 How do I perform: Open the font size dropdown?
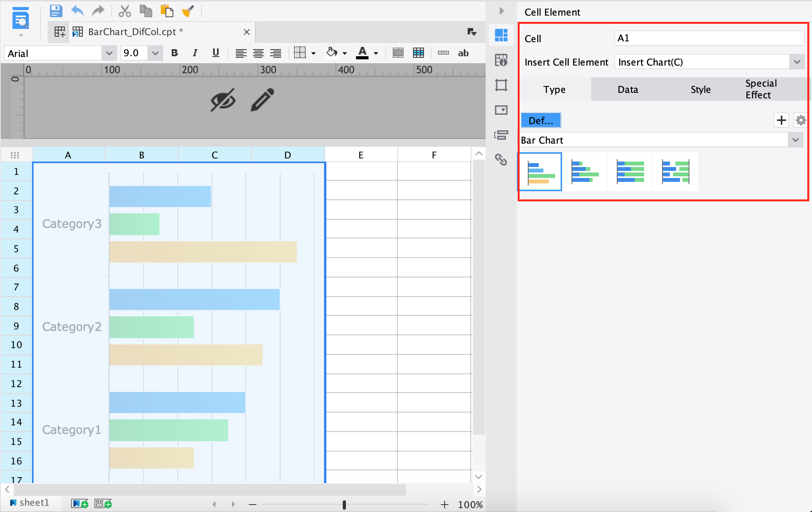pyautogui.click(x=155, y=53)
